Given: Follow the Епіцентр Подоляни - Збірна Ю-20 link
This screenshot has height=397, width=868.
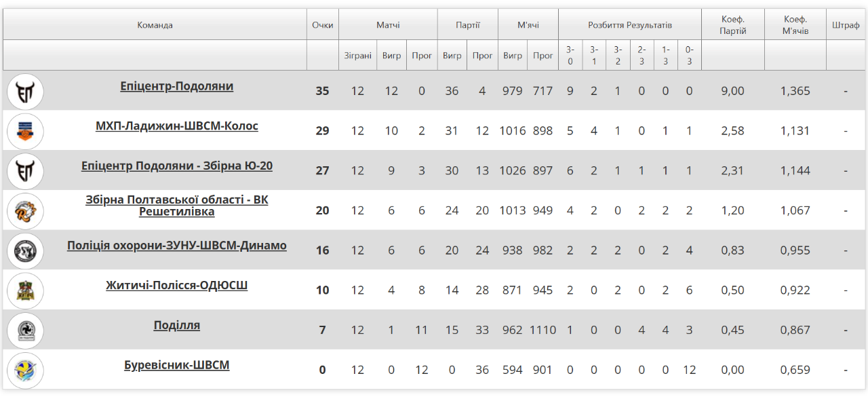Looking at the screenshot, I should (176, 166).
